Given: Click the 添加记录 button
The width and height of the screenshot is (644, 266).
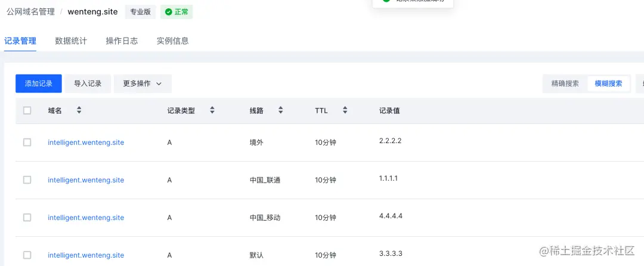Looking at the screenshot, I should [x=39, y=83].
